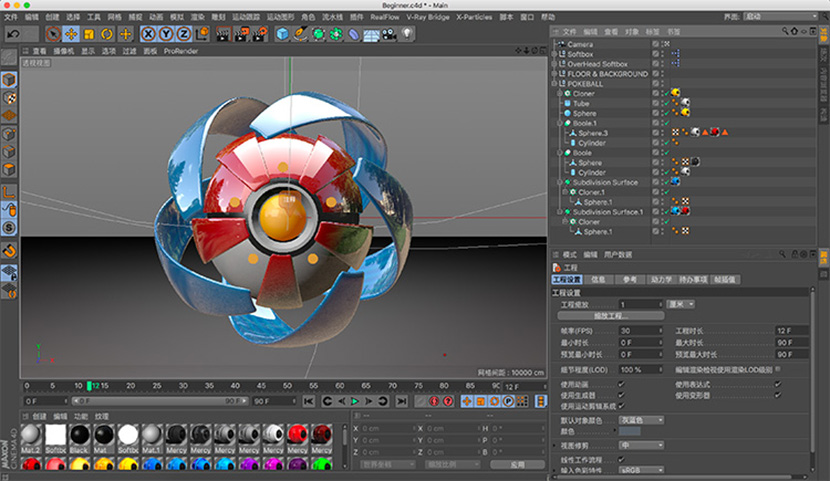Open the sRGB color profile dropdown
Image resolution: width=830 pixels, height=481 pixels.
click(641, 470)
